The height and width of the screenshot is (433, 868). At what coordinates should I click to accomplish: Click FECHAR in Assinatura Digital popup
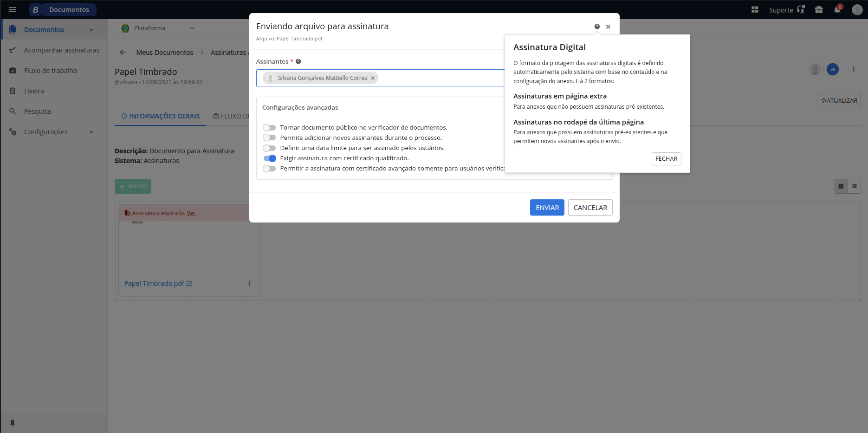click(x=666, y=159)
